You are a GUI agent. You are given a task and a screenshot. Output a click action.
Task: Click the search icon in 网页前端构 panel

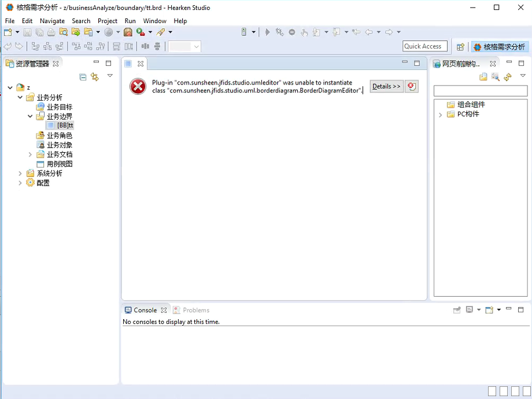point(496,77)
